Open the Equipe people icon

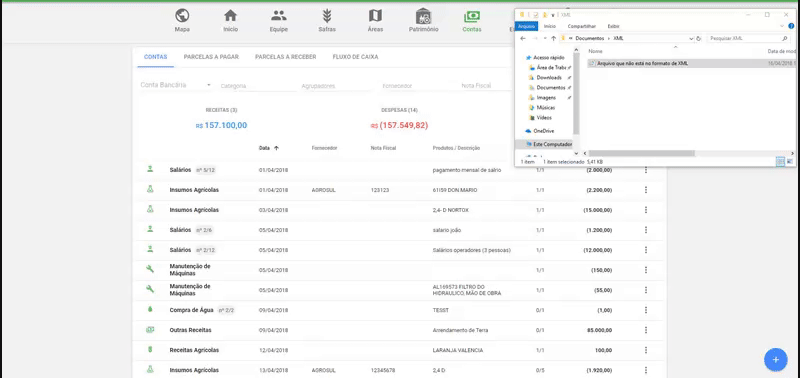[x=279, y=15]
